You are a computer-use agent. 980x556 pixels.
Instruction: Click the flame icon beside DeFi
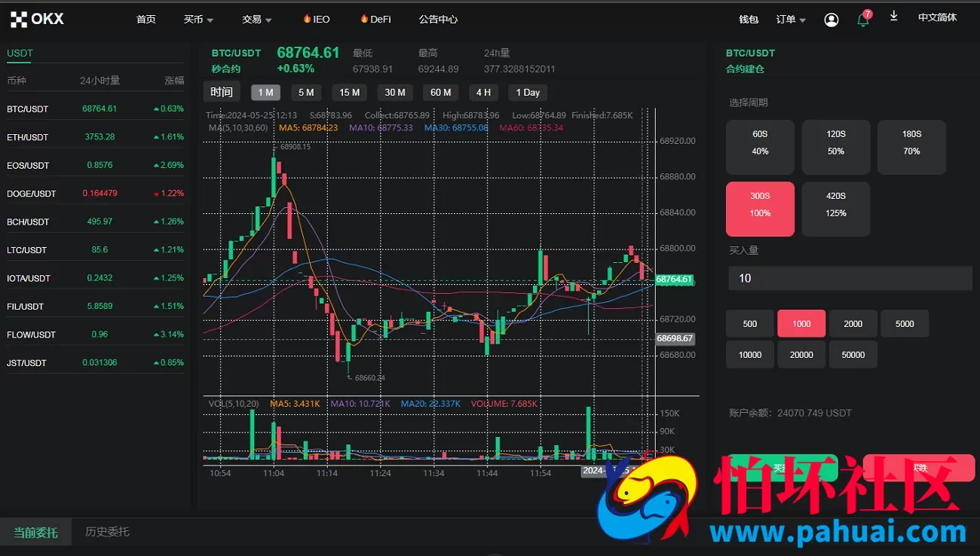pos(363,19)
